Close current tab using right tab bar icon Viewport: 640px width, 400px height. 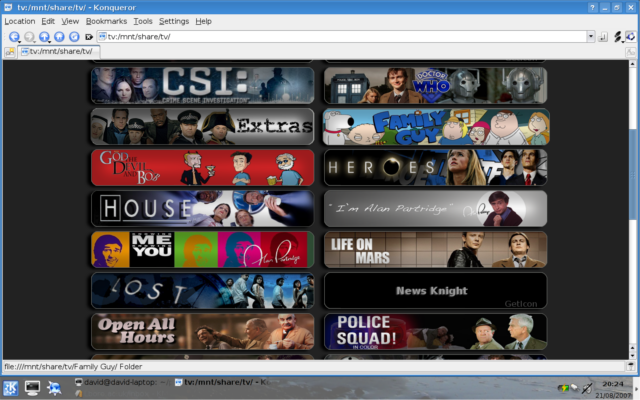point(631,52)
